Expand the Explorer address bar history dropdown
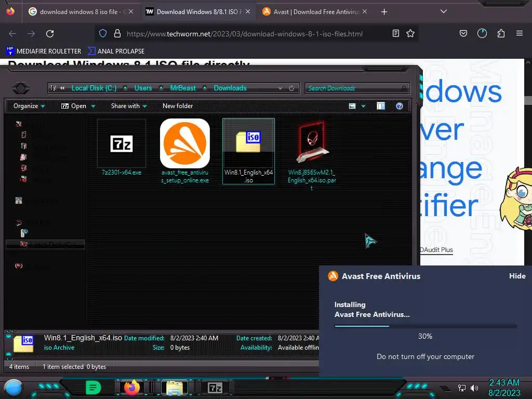The image size is (532, 399). click(x=280, y=88)
